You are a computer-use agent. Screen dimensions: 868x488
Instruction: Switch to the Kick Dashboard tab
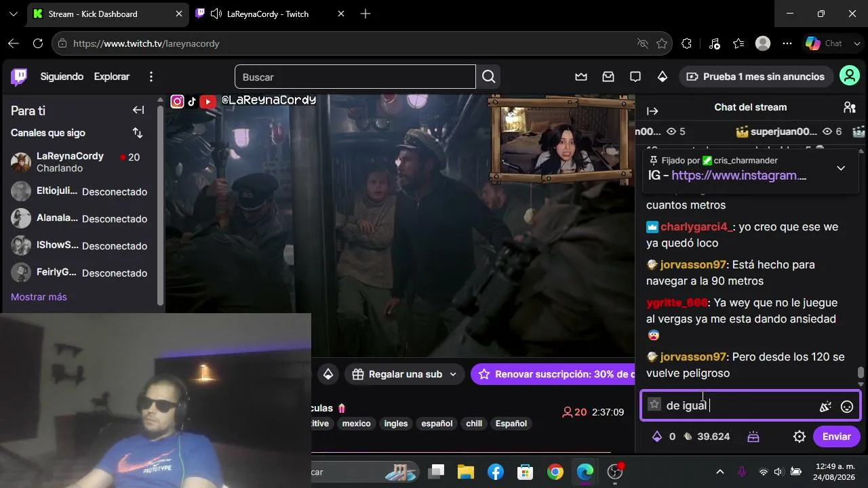pyautogui.click(x=108, y=14)
